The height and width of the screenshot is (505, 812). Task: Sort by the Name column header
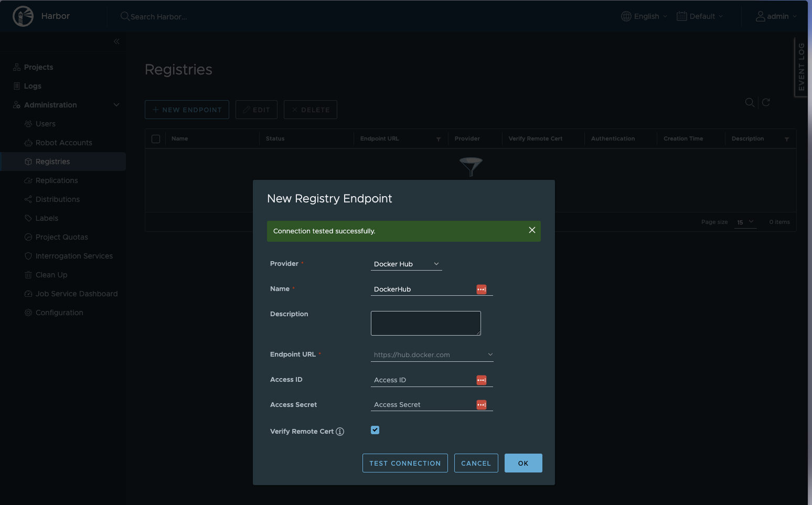(x=179, y=139)
